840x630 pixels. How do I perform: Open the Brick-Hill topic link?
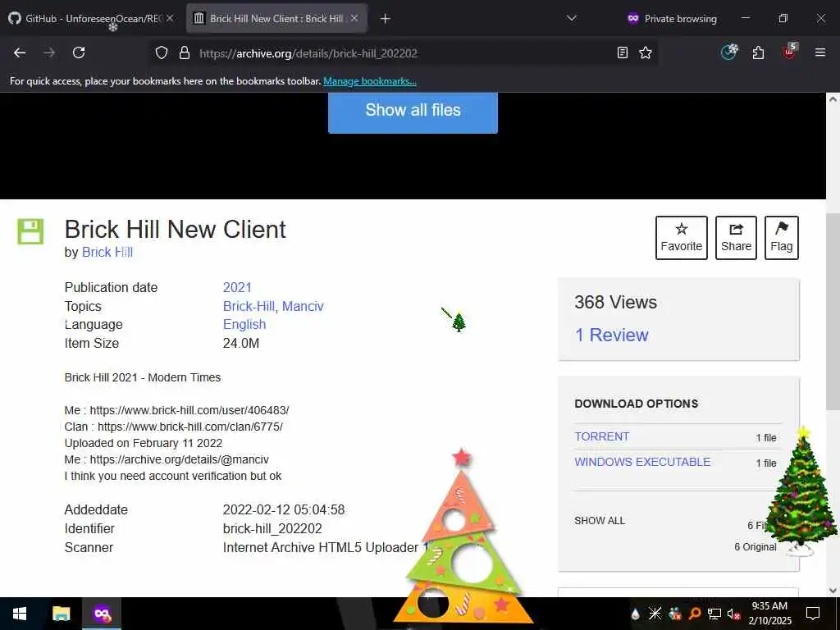coord(249,307)
